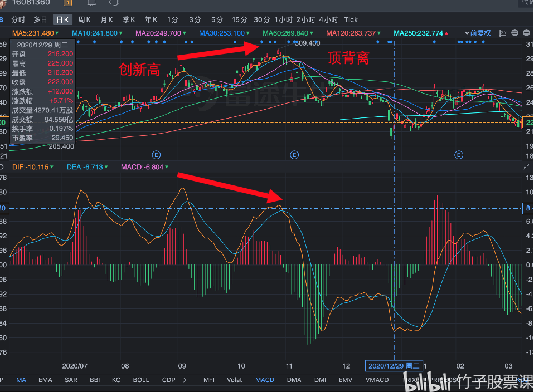Screen dimensions: 534x392
Task: Click the orange badge icon next to the stock code
Action: click(x=69, y=3)
